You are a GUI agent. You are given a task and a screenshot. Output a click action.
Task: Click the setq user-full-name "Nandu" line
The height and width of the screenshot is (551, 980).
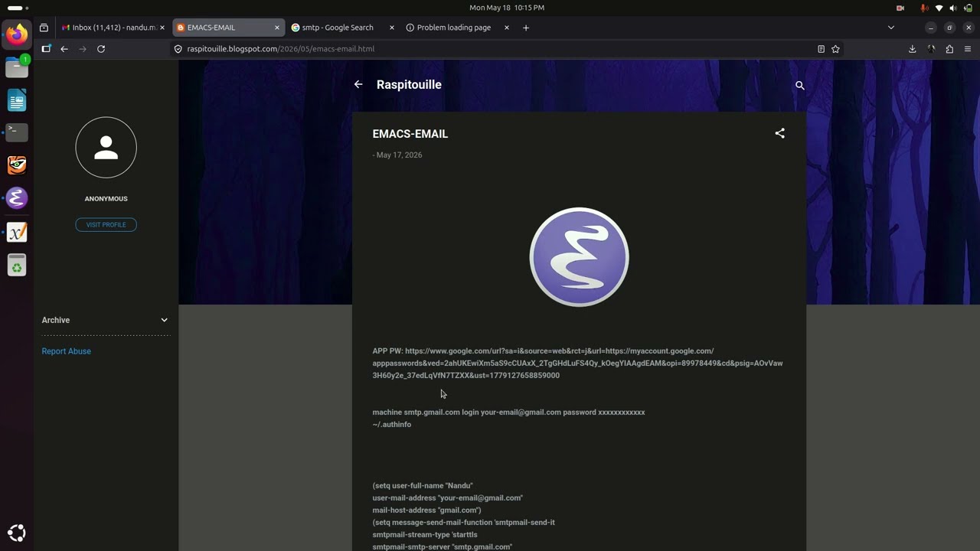point(423,486)
